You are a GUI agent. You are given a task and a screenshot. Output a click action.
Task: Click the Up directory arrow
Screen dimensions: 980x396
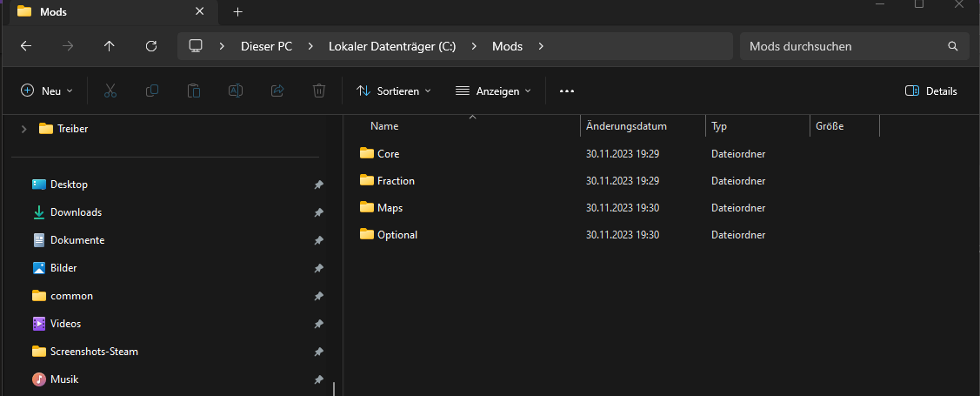[109, 46]
